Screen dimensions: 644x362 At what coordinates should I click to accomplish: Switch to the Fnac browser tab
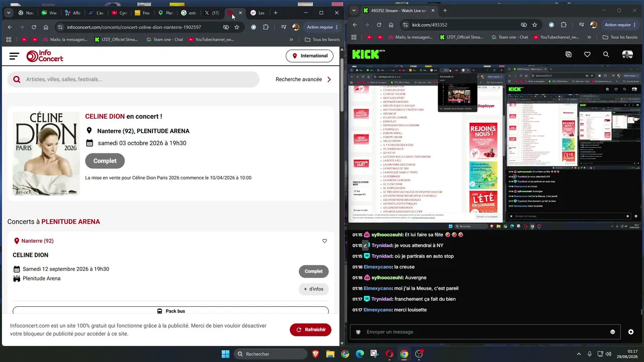pyautogui.click(x=142, y=13)
